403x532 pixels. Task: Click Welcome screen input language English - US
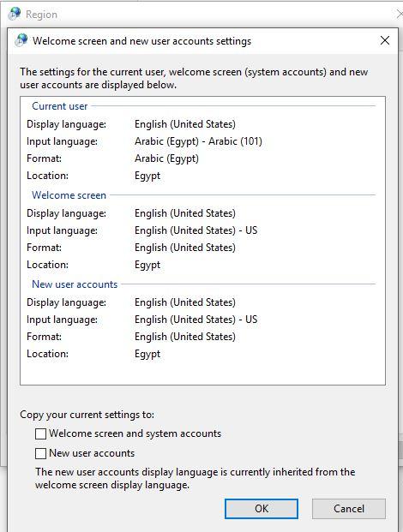(x=195, y=230)
